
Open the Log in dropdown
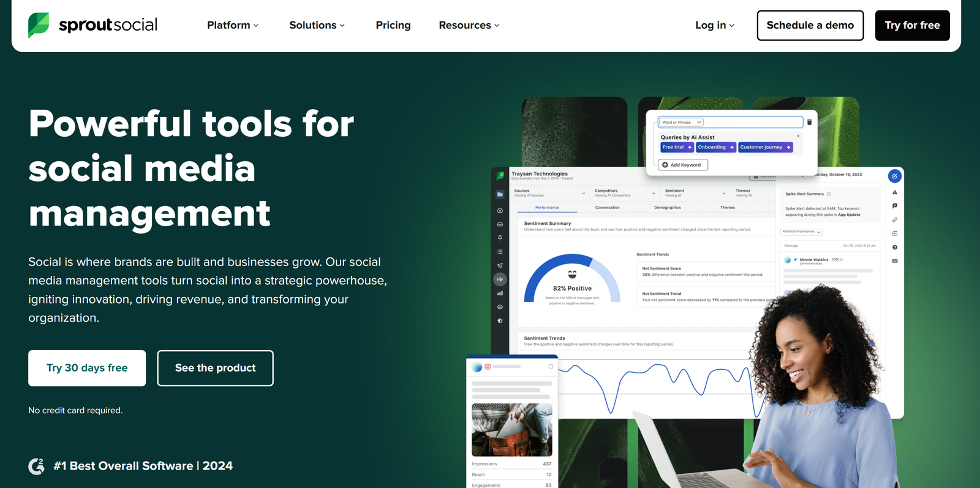coord(715,25)
